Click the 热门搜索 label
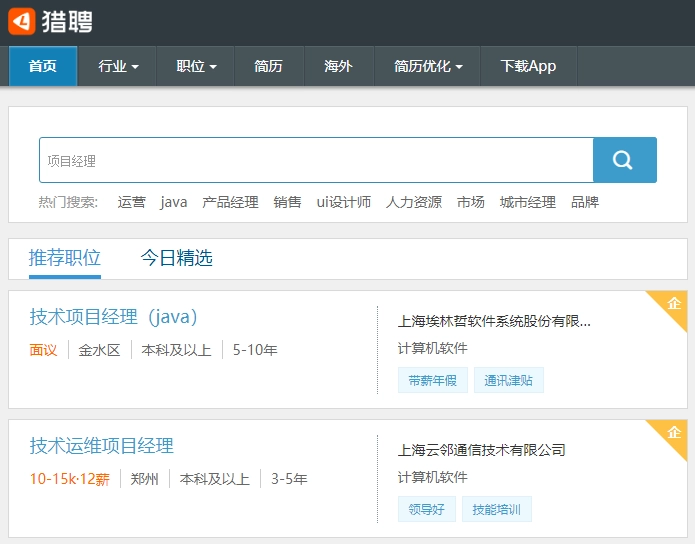 point(68,202)
